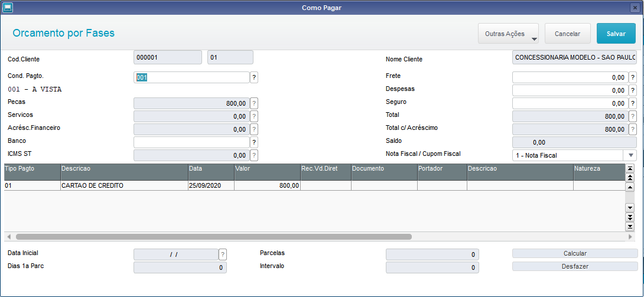The image size is (644, 297).
Task: Click window icon in title bar
Action: (8, 8)
